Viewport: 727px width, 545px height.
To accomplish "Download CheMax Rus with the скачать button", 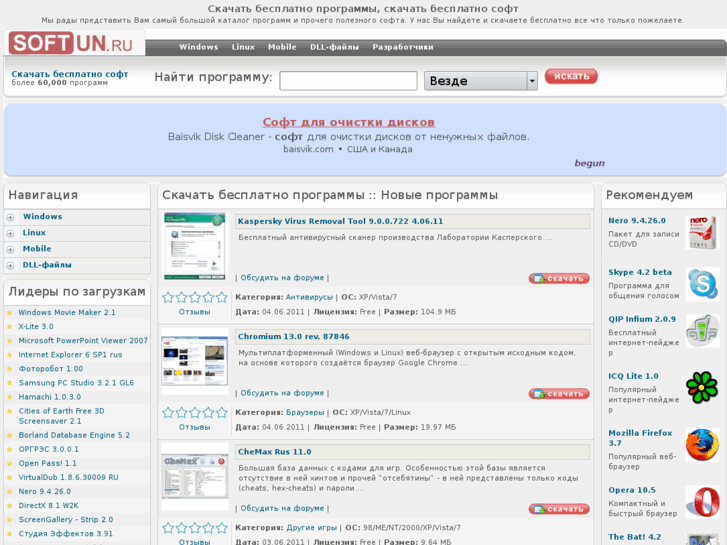I will (x=559, y=509).
